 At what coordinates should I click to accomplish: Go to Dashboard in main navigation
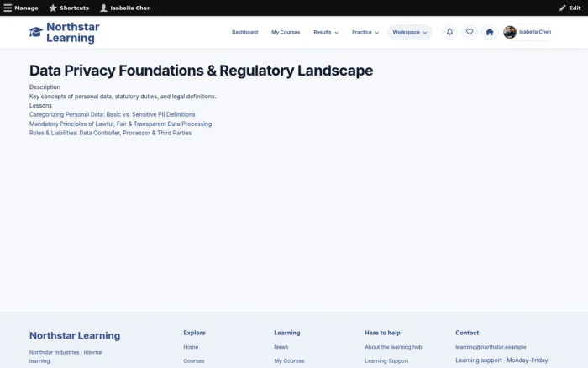245,32
